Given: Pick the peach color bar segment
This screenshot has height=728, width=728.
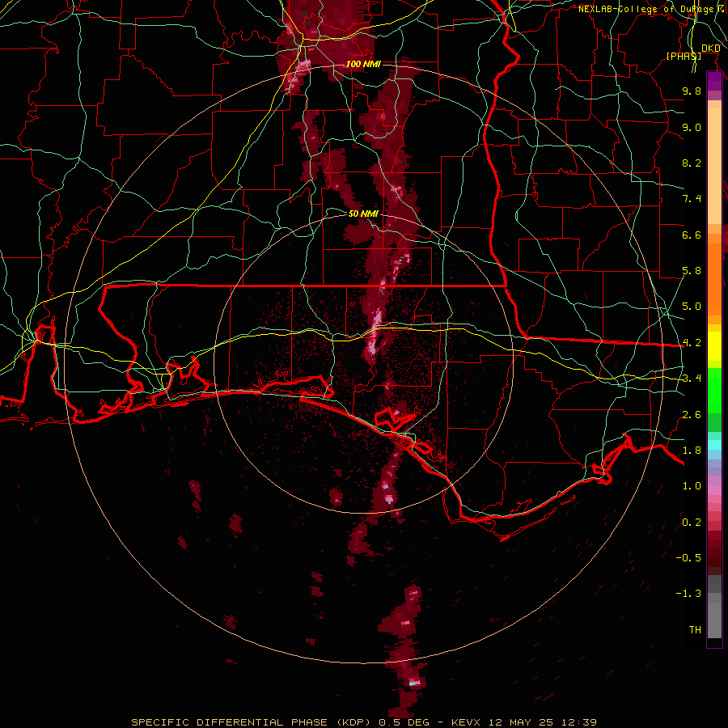Looking at the screenshot, I should [x=714, y=166].
